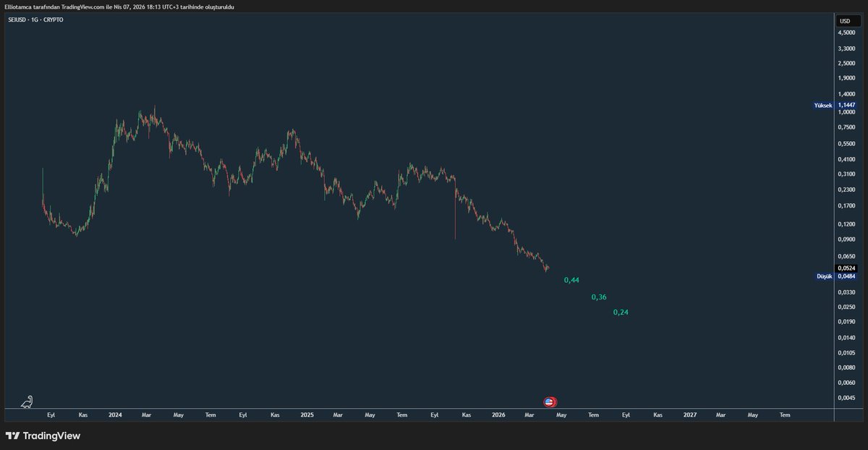Select the Yüksek 1,1447 high price label

coord(835,105)
